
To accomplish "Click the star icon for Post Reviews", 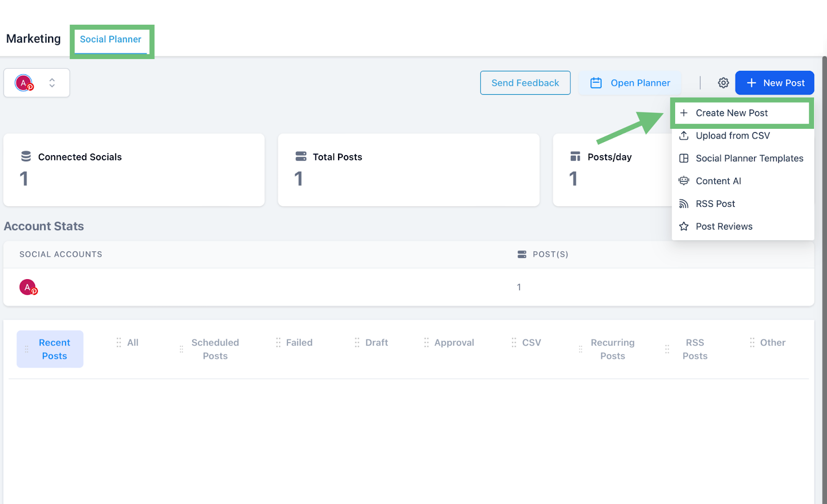I will 684,226.
